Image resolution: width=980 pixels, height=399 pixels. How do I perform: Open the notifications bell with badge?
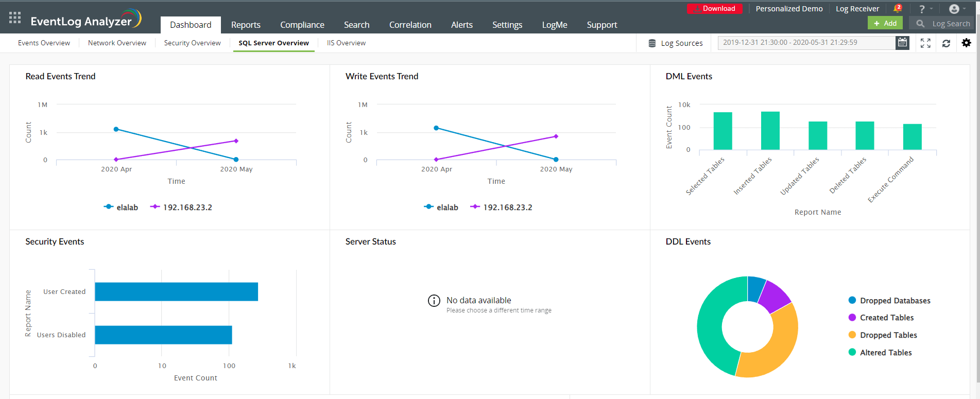(898, 8)
